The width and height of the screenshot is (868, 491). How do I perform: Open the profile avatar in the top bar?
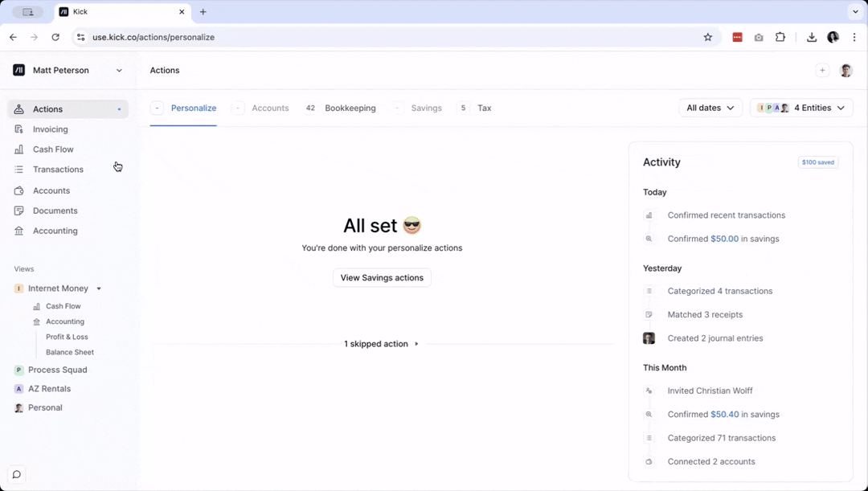(x=846, y=71)
